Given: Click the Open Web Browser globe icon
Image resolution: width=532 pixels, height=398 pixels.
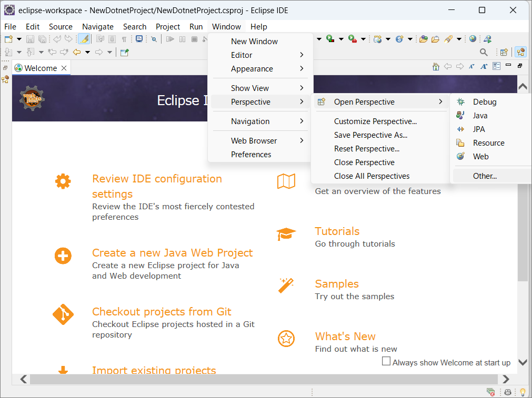Looking at the screenshot, I should (473, 39).
